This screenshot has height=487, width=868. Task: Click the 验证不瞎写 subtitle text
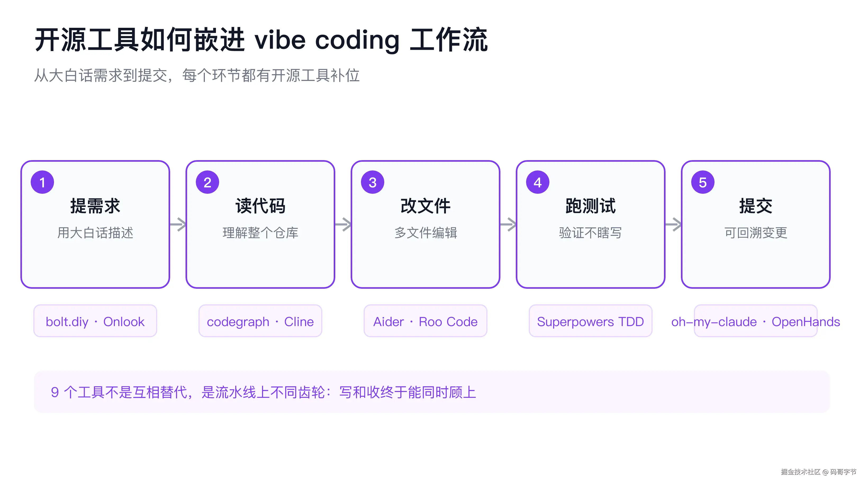coord(590,233)
